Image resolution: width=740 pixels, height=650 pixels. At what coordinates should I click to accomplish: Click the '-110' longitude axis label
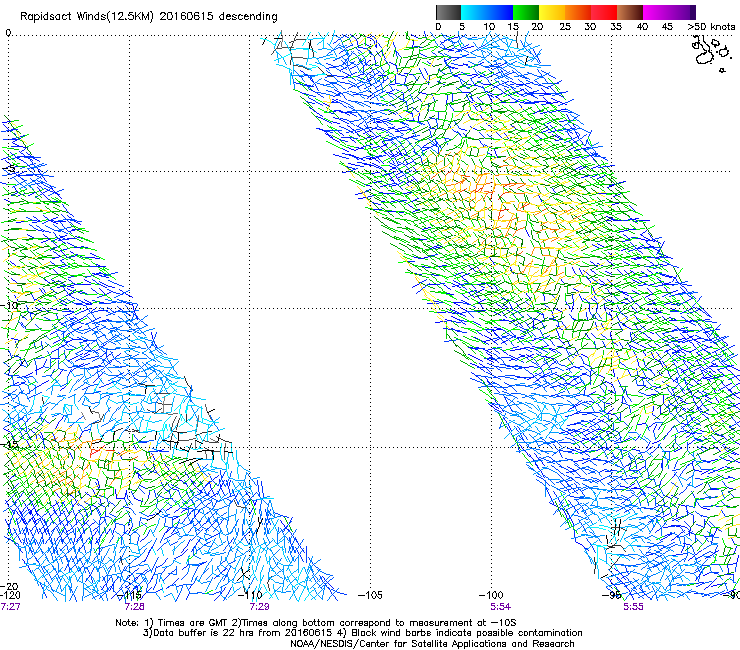251,595
